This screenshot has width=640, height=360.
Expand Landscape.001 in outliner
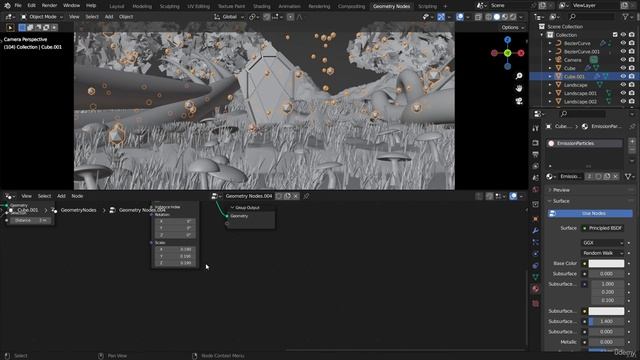click(x=550, y=93)
